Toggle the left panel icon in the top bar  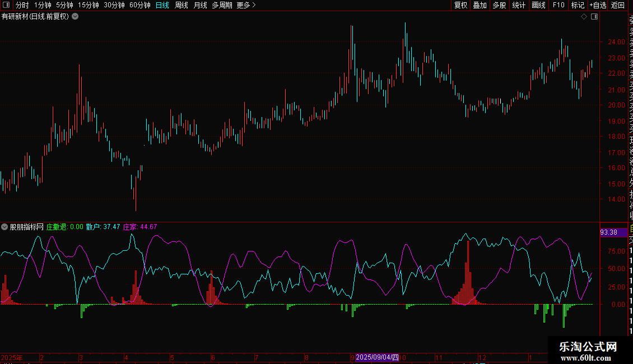[x=6, y=5]
